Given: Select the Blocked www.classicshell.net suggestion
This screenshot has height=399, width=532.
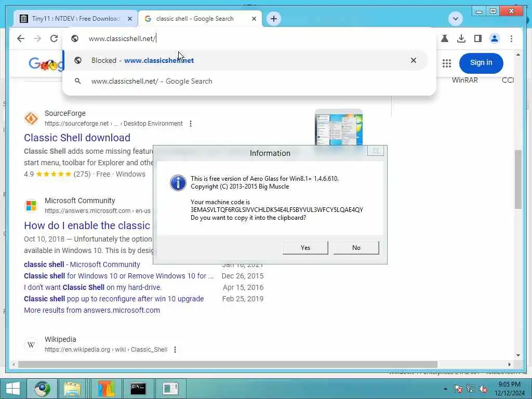Looking at the screenshot, I should [x=246, y=60].
